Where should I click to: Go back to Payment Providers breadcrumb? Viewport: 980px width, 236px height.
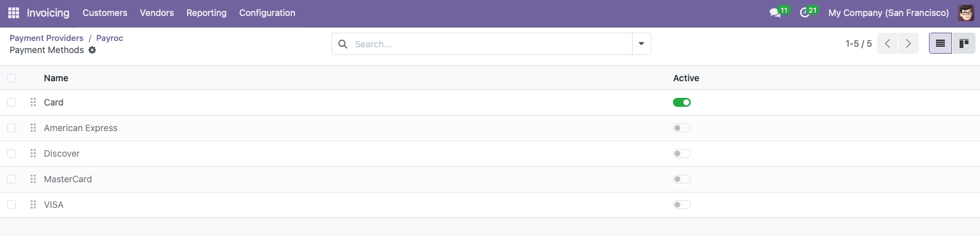[47, 38]
